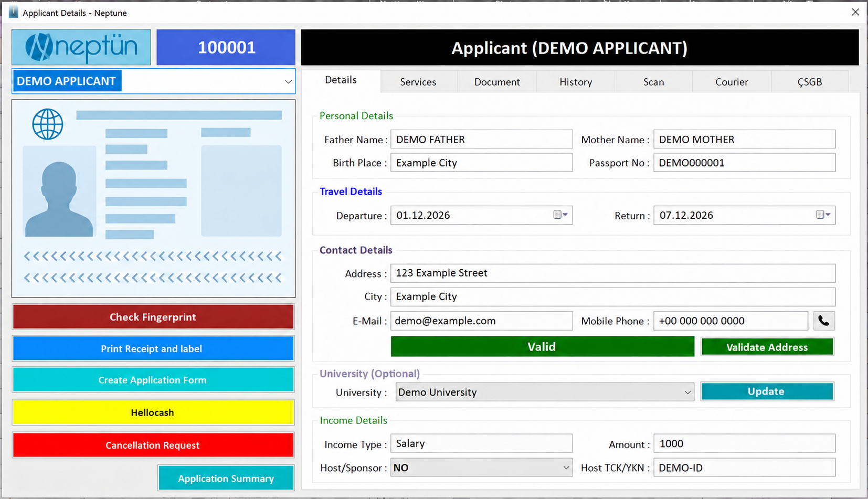Viewport: 868px width, 499px height.
Task: Open the Host/Sponsor dropdown
Action: click(566, 468)
